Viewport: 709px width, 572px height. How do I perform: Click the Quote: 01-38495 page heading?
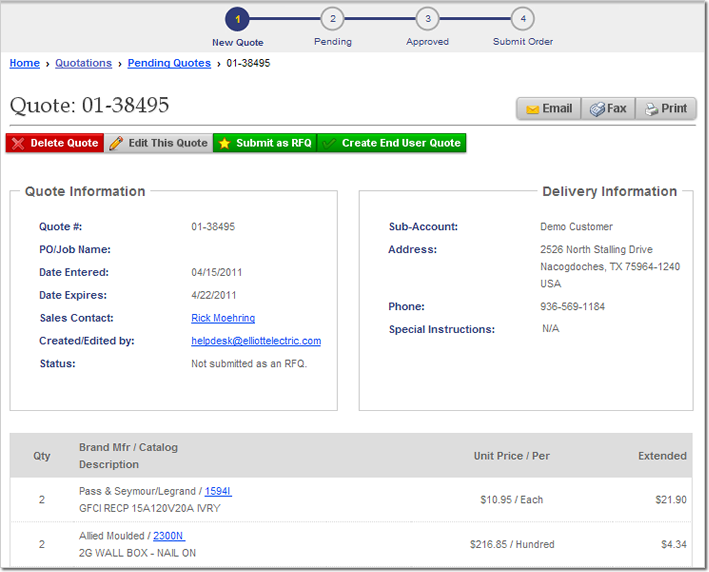point(90,105)
